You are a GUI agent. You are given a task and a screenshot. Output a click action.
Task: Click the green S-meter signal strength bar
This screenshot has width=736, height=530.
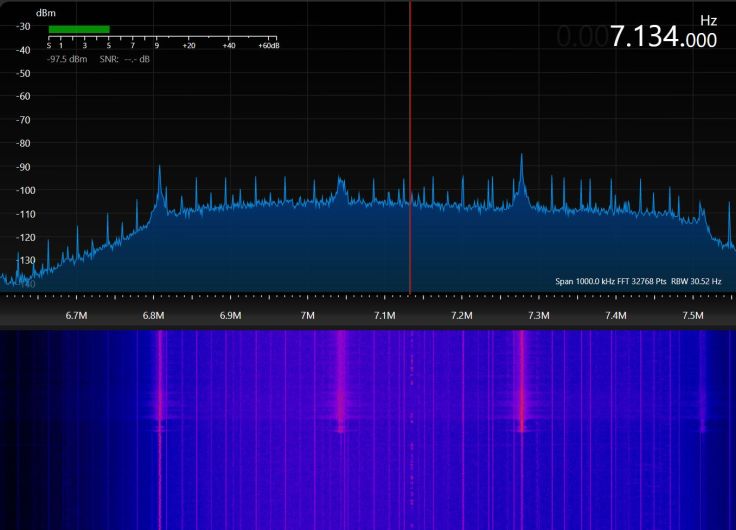click(78, 29)
